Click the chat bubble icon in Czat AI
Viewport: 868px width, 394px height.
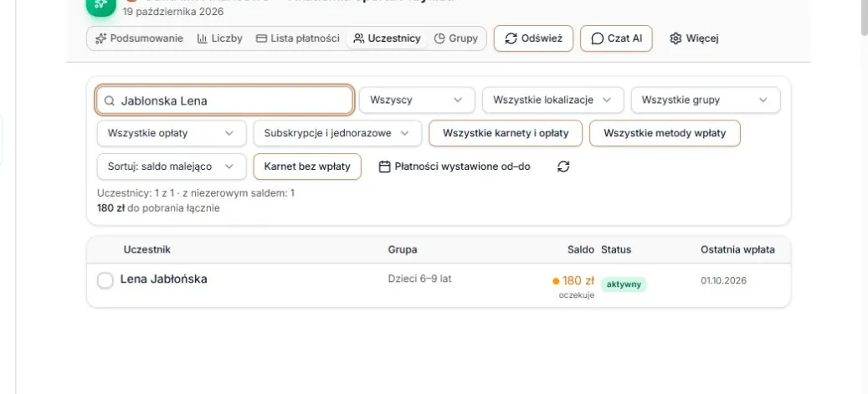click(598, 38)
